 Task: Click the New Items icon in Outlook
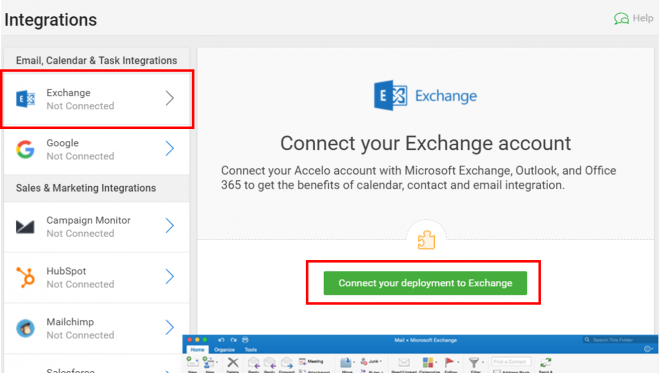click(x=208, y=363)
